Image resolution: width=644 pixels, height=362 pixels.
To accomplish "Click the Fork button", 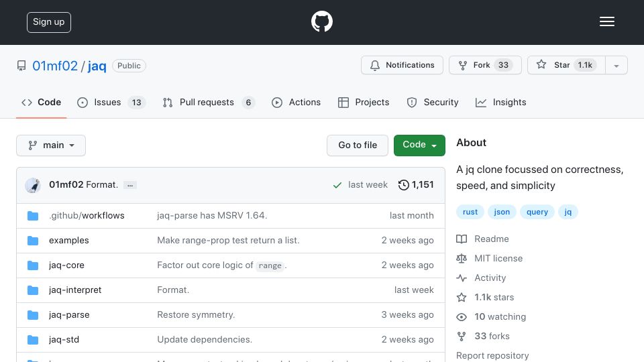I will [485, 65].
